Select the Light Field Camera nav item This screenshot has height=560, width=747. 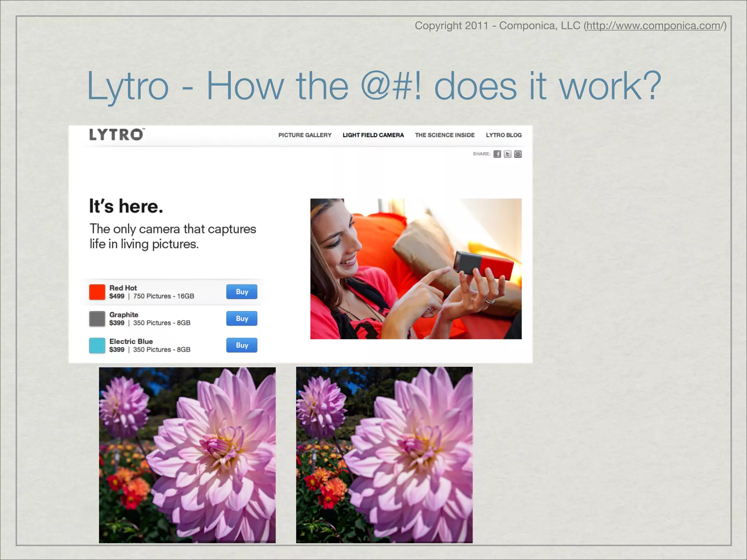pos(373,135)
